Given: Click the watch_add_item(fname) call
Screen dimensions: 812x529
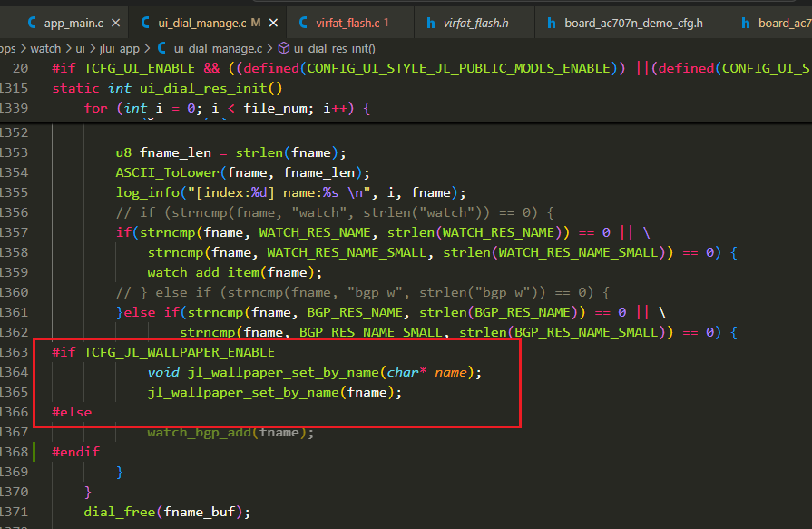Looking at the screenshot, I should point(235,272).
